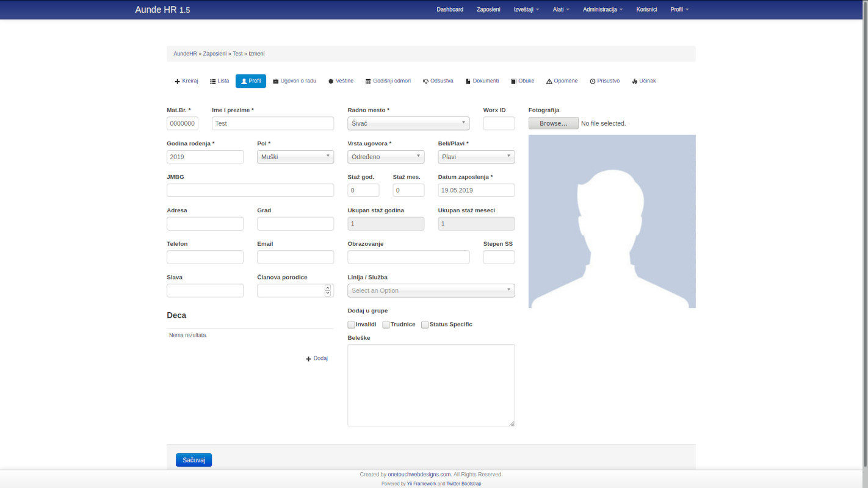Click the Veštine gear icon

coord(331,81)
